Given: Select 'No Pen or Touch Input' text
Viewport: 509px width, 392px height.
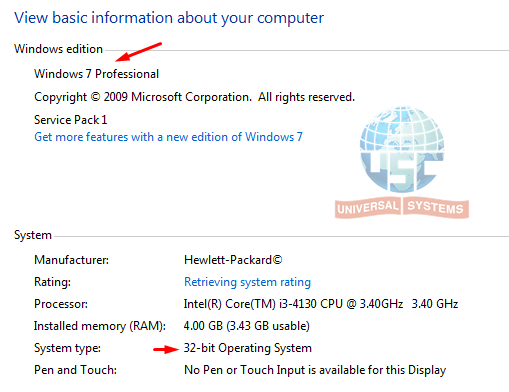Looking at the screenshot, I should [315, 370].
